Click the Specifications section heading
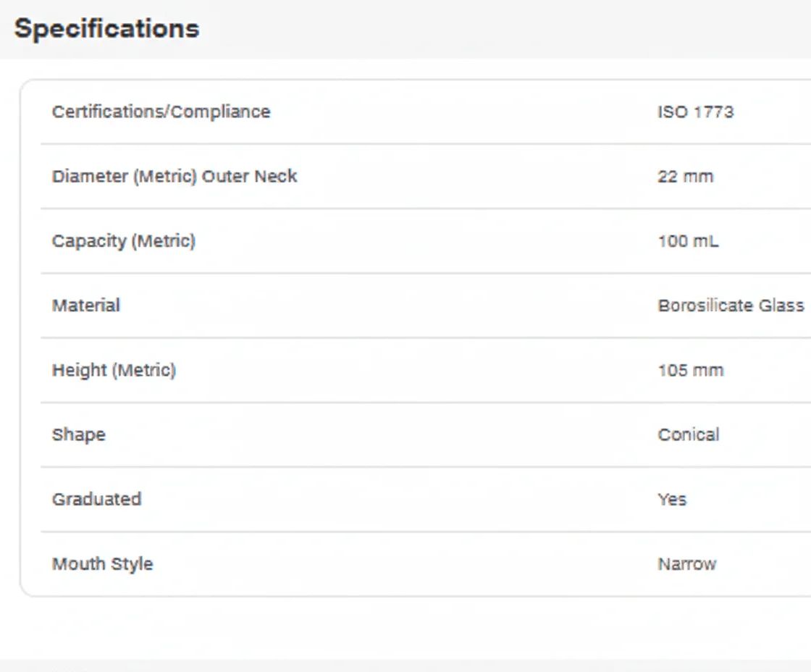The width and height of the screenshot is (811, 672). click(x=106, y=29)
